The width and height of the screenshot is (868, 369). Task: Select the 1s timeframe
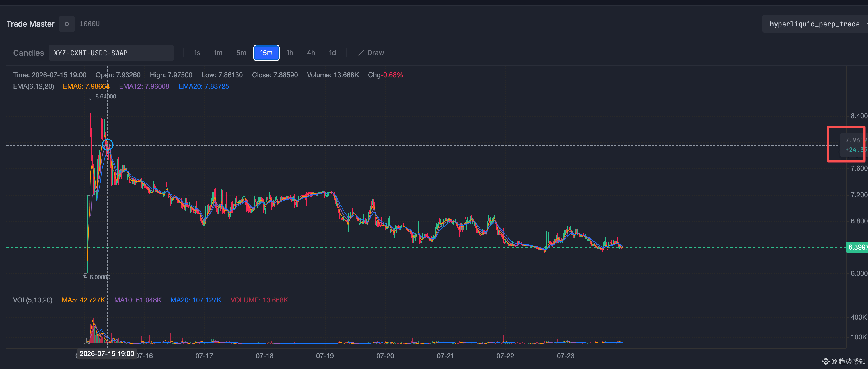197,53
